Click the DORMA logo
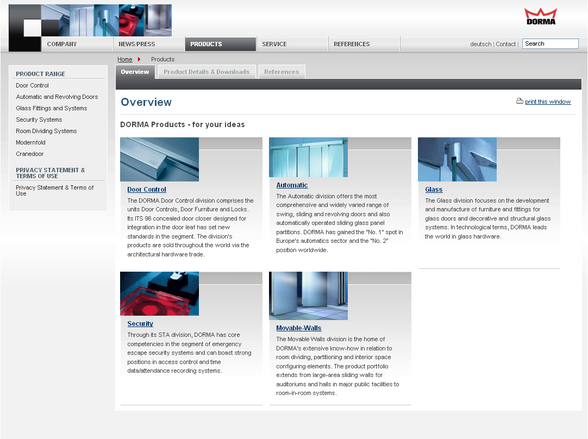This screenshot has height=439, width=588. [x=540, y=16]
